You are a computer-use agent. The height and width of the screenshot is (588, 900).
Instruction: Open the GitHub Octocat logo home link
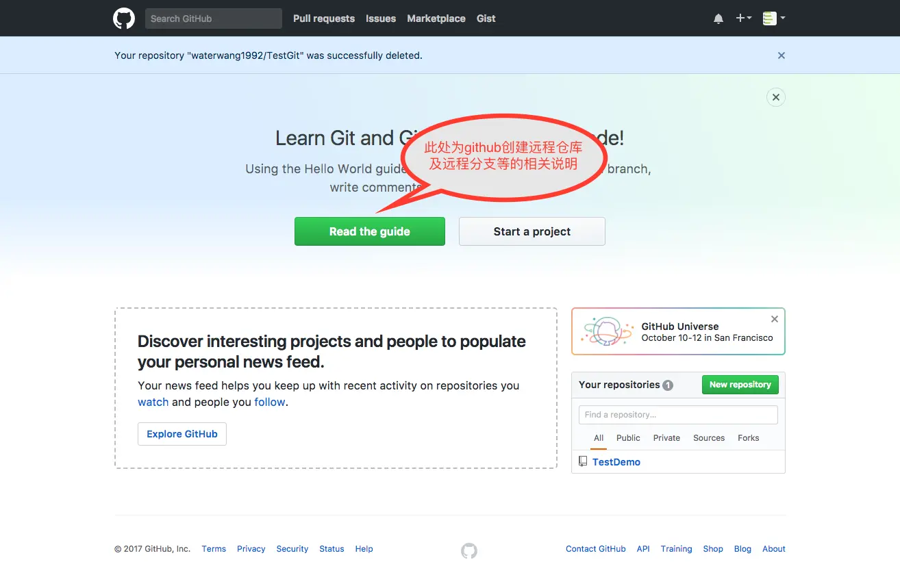click(124, 18)
